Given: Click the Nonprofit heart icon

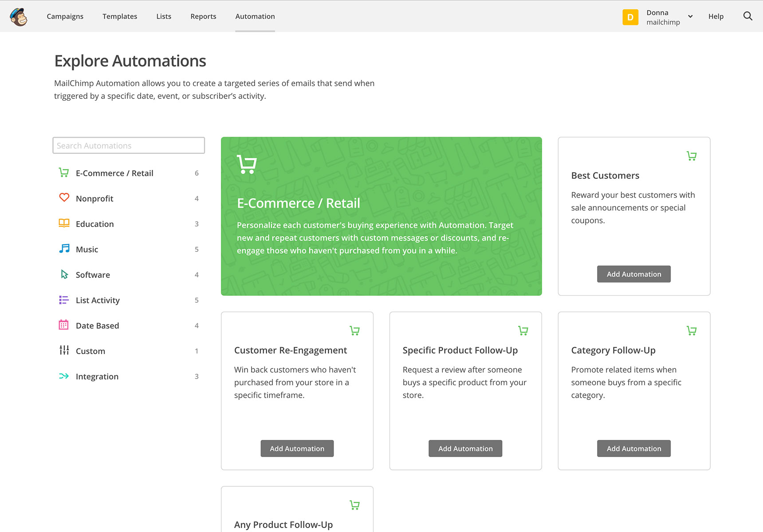Looking at the screenshot, I should click(64, 198).
